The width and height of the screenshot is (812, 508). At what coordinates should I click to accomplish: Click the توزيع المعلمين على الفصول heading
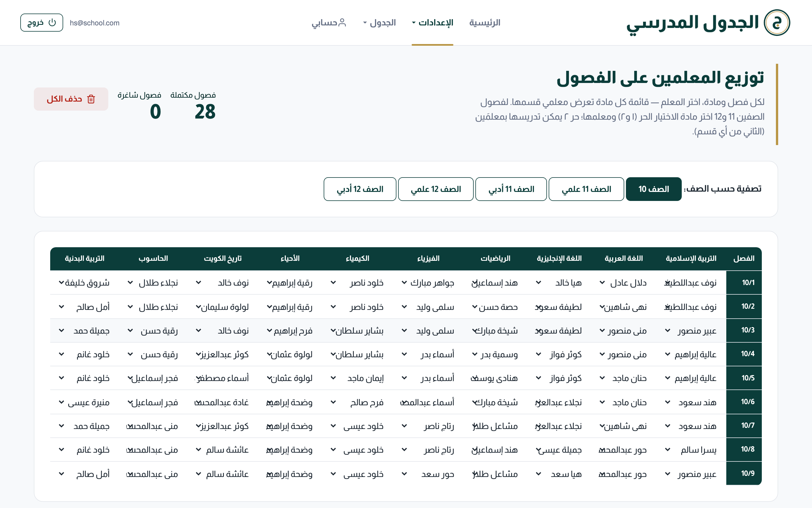click(x=660, y=78)
